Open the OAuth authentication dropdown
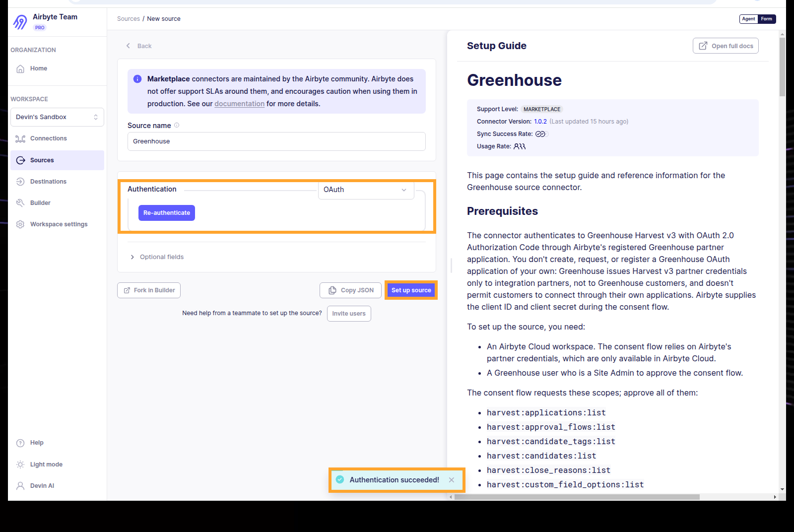This screenshot has height=532, width=794. coord(366,190)
